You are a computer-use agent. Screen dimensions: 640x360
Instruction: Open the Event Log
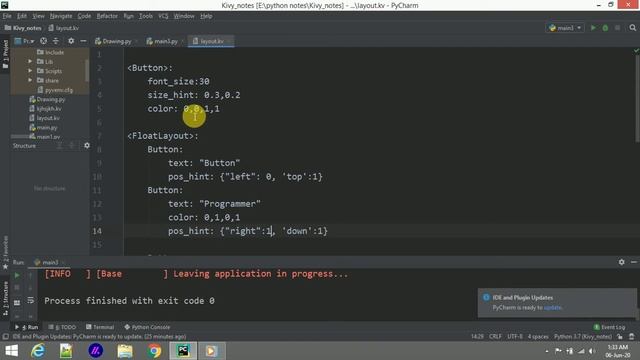click(609, 327)
